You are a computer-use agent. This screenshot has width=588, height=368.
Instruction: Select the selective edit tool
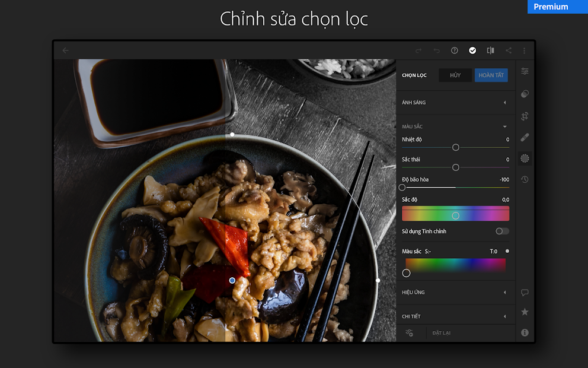point(525,158)
